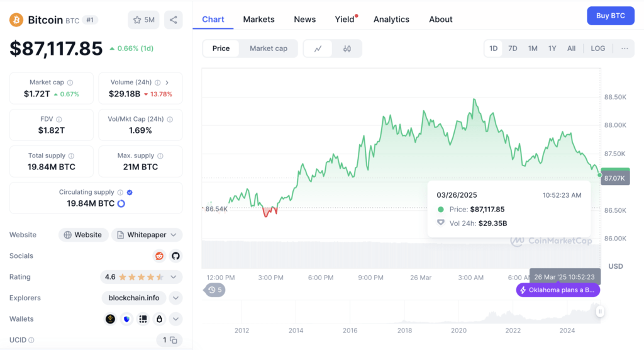
Task: Open Circulating supply info icon
Action: [120, 192]
